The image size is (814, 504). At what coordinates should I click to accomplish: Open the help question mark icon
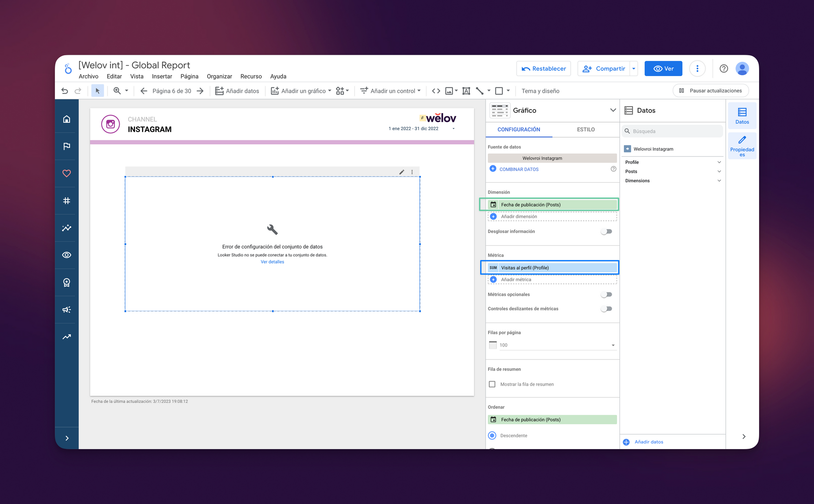tap(724, 68)
